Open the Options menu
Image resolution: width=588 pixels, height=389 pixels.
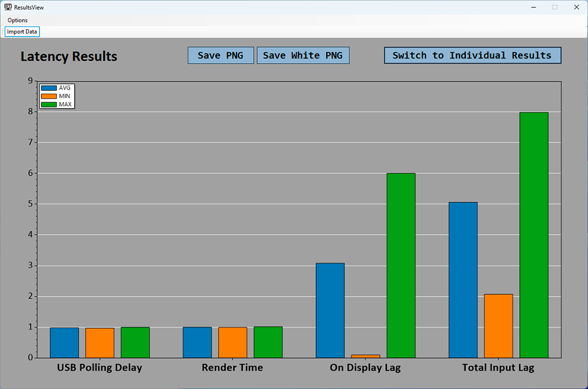pyautogui.click(x=17, y=20)
